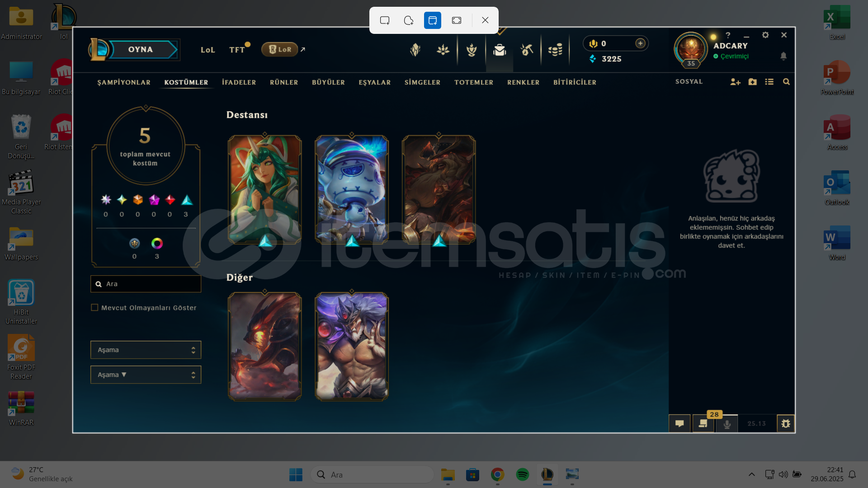Click the blue essence balance 3225

click(x=606, y=59)
